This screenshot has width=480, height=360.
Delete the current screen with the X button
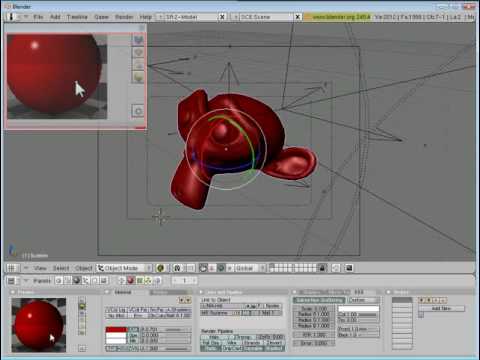pyautogui.click(x=222, y=17)
